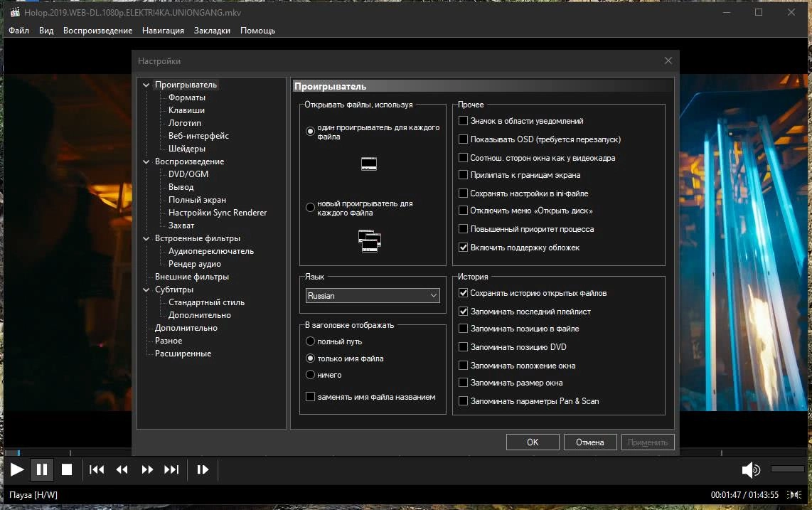Enable Показывать OSD checkbox
The image size is (812, 510).
coord(464,139)
